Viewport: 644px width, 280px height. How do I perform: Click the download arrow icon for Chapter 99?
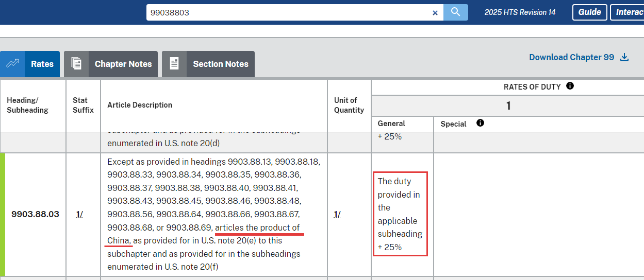624,57
